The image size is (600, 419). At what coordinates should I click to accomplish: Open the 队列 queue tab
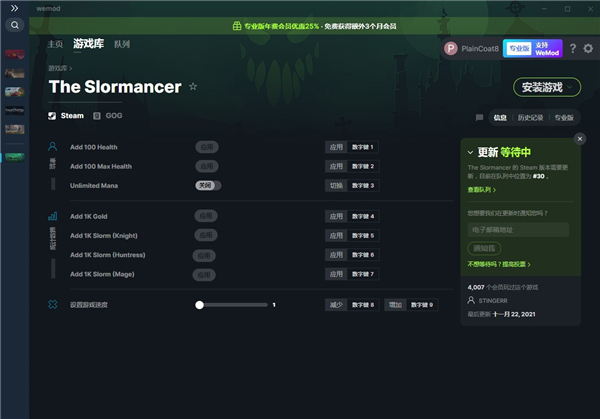pos(122,44)
